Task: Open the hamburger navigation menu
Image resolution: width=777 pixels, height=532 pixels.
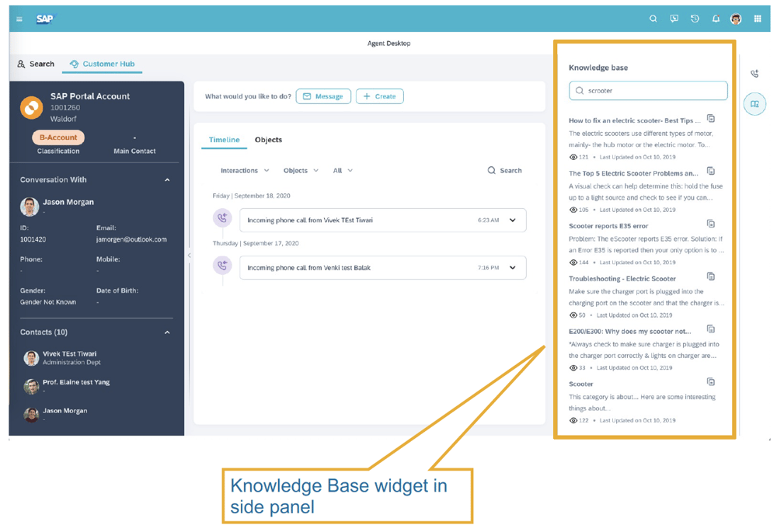Action: [x=19, y=19]
